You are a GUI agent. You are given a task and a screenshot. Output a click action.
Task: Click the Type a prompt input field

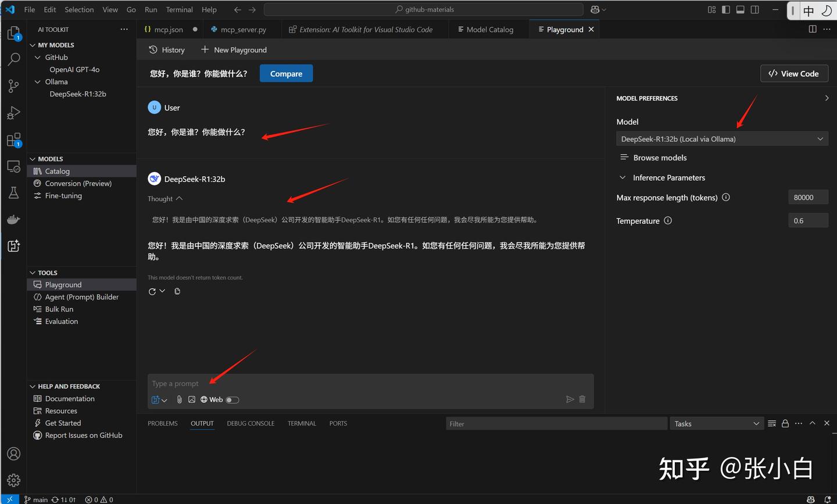371,384
